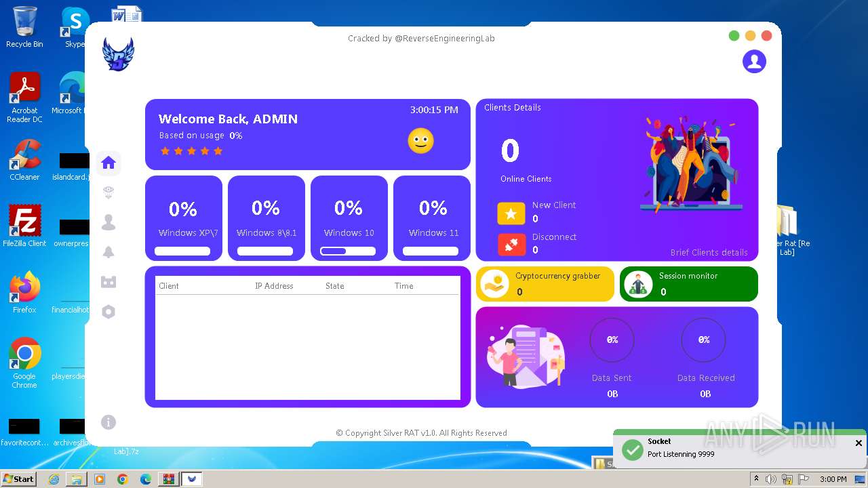Open the Windows Explorer taskbar icon
868x488 pixels.
pos(77,479)
